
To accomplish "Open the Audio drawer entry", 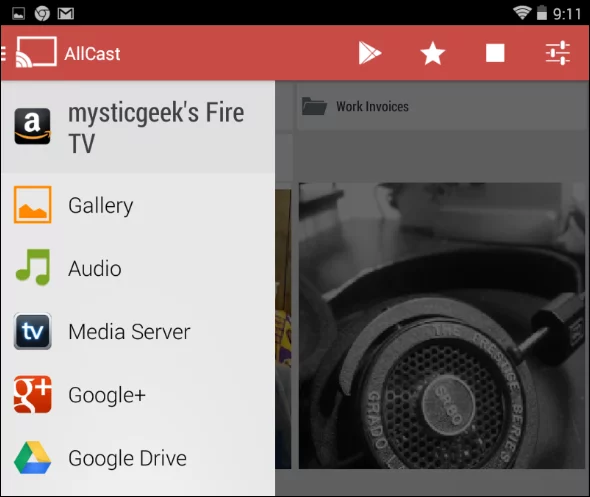I will click(138, 268).
